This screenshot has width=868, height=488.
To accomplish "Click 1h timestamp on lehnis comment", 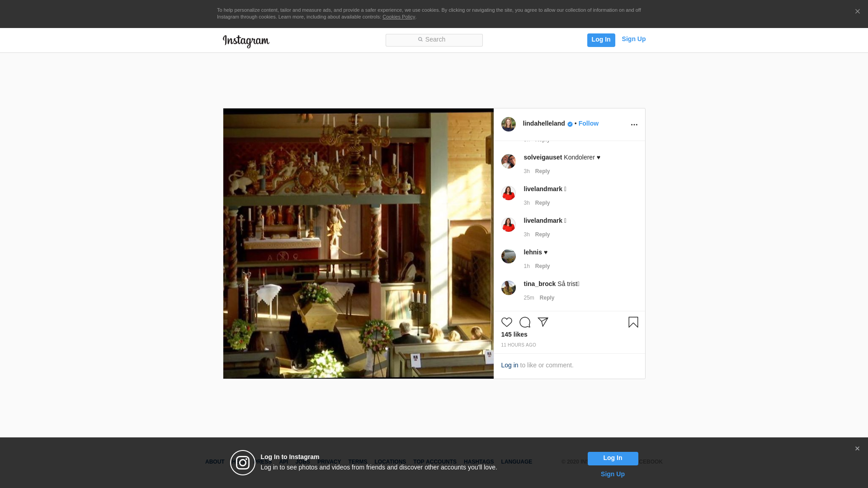I will coord(526,266).
